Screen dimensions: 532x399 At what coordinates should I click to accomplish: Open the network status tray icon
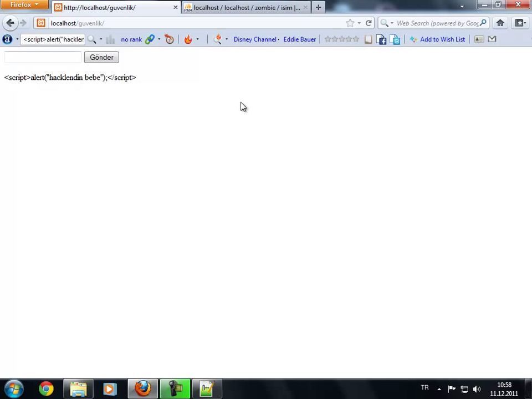click(464, 389)
